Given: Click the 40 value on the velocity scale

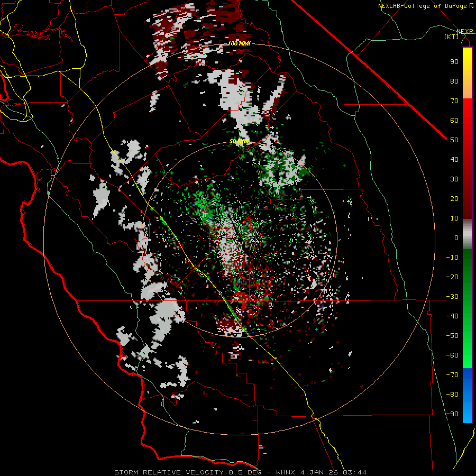Looking at the screenshot, I should click(x=454, y=159).
